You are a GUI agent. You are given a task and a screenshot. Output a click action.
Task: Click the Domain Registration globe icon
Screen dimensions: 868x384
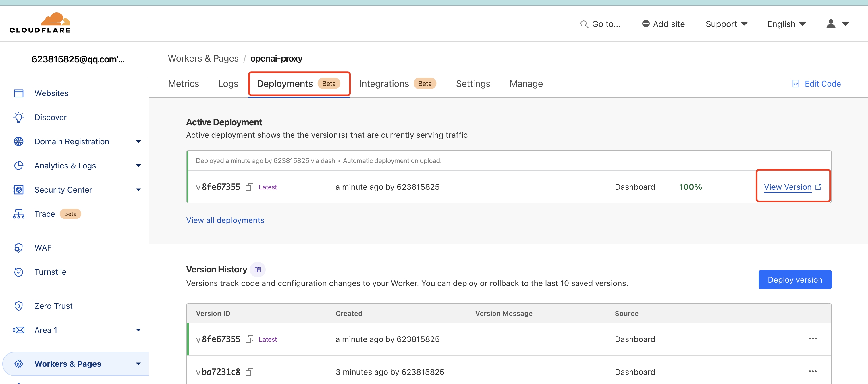(x=19, y=142)
